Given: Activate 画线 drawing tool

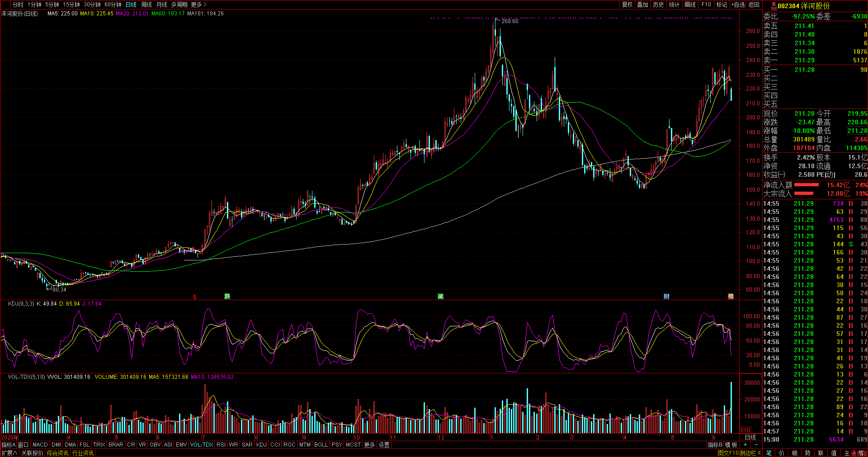Looking at the screenshot, I should click(690, 5).
